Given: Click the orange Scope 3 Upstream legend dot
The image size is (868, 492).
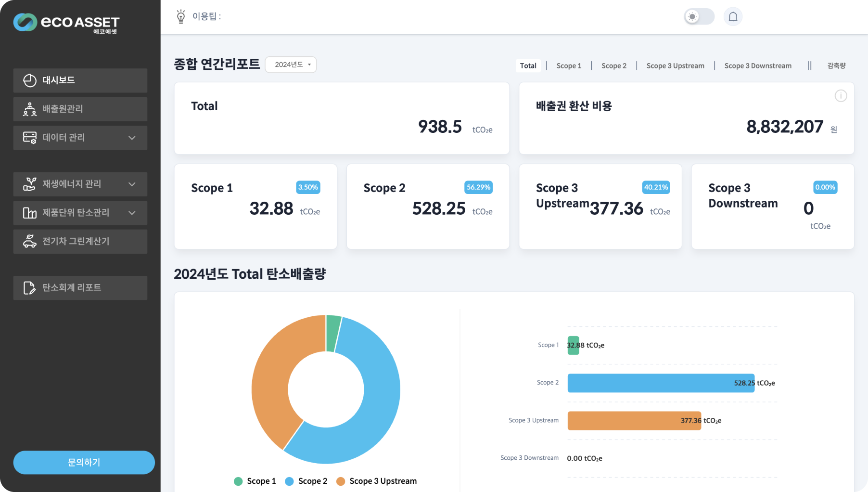Looking at the screenshot, I should click(341, 481).
